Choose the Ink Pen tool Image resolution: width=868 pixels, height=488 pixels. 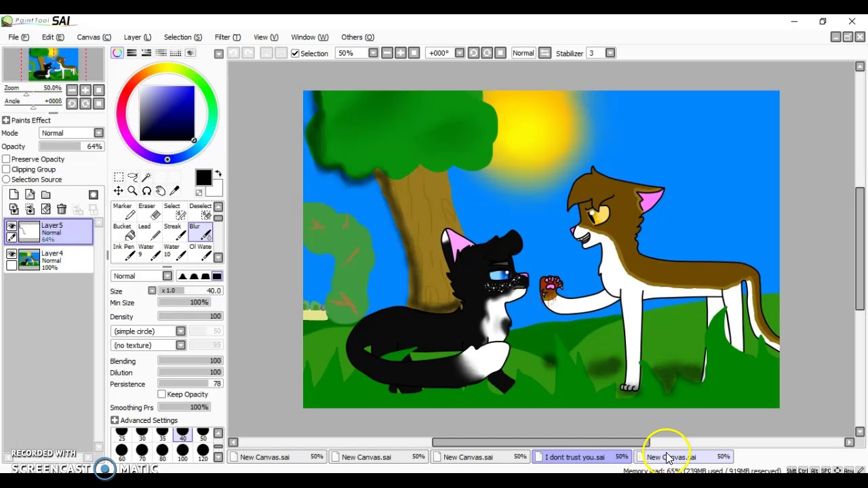coord(123,251)
